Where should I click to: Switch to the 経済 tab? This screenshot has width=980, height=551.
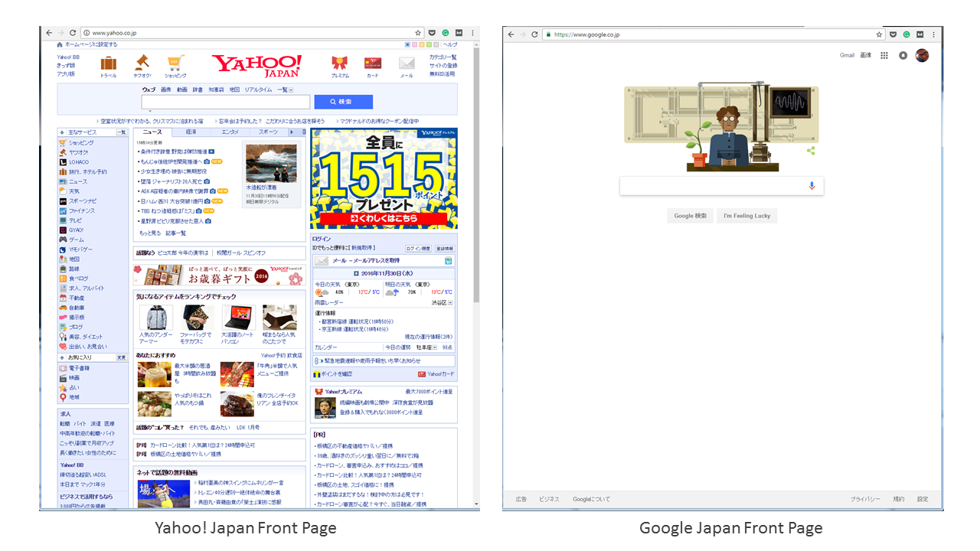click(x=191, y=132)
